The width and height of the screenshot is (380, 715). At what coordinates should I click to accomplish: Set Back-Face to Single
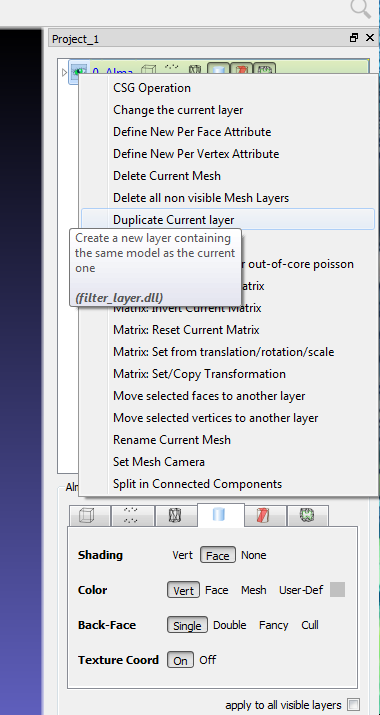(x=187, y=625)
